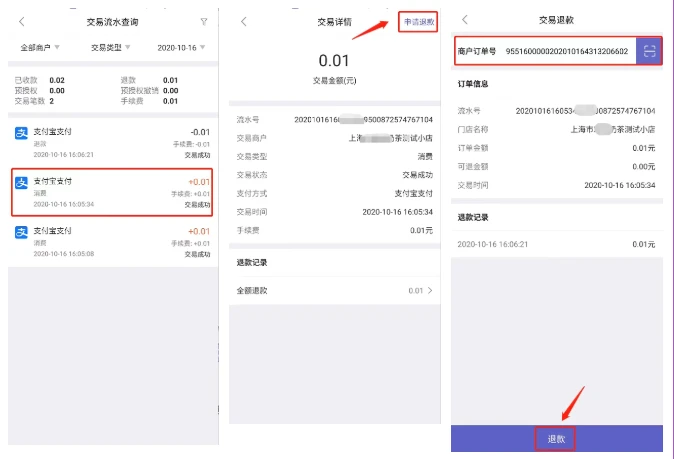The height and width of the screenshot is (459, 674).
Task: Expand the 全部商户 dropdown
Action: point(40,47)
